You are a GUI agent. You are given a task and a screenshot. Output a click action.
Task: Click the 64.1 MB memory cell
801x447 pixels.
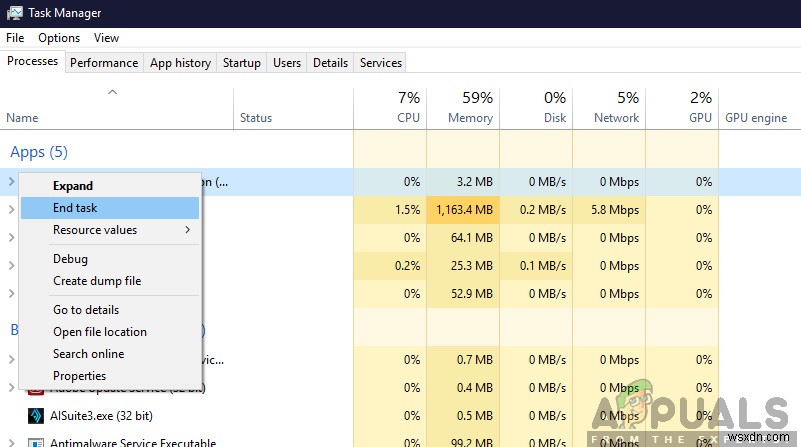pyautogui.click(x=463, y=238)
